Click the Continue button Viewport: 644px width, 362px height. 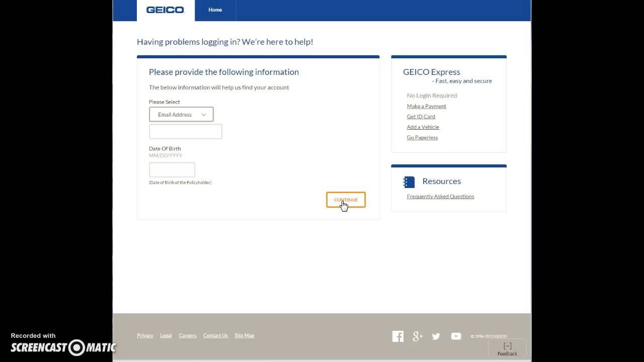coord(346,200)
